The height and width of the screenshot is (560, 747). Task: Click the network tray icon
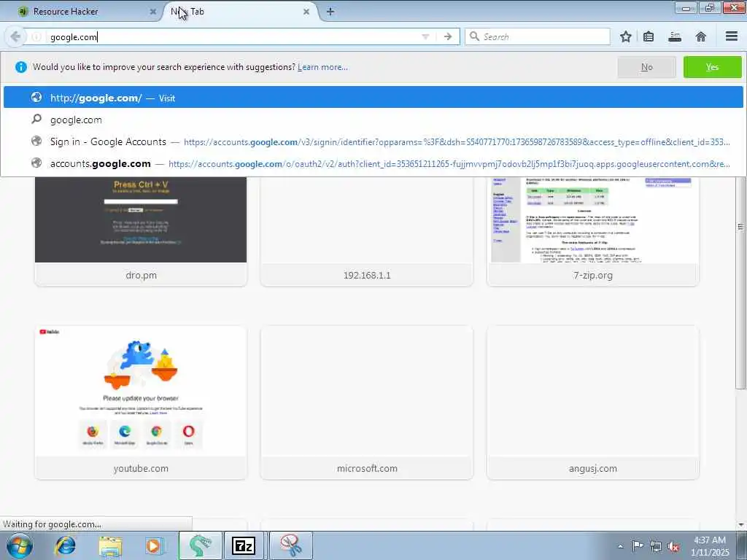click(656, 546)
